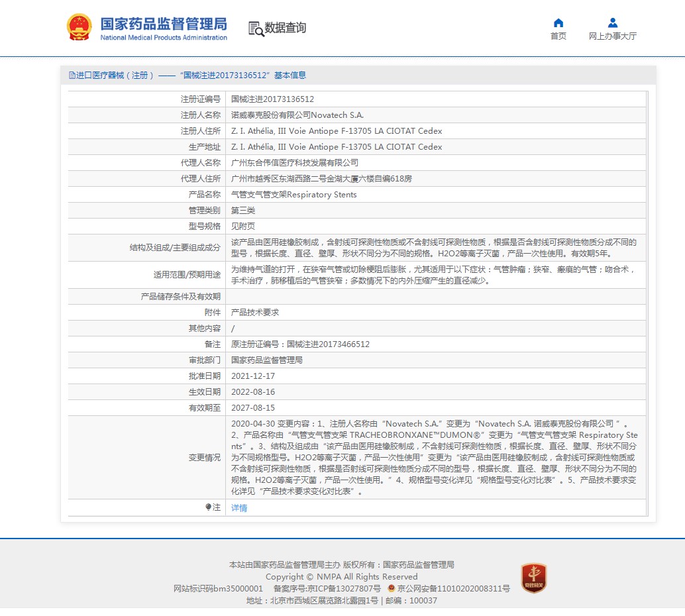Screen dimensions: 685x616
Task: Click management category 第三类
Action: click(x=243, y=210)
